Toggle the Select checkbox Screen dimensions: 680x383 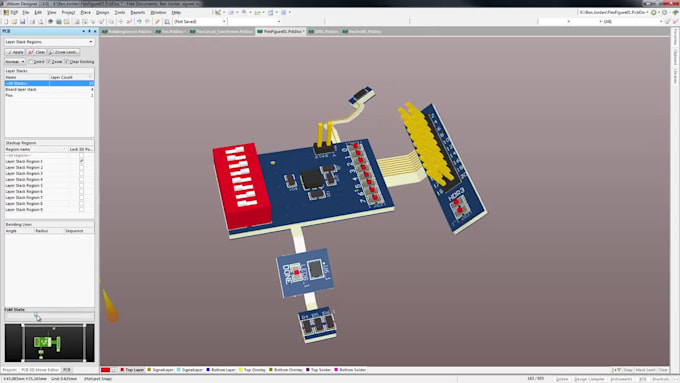(30, 62)
